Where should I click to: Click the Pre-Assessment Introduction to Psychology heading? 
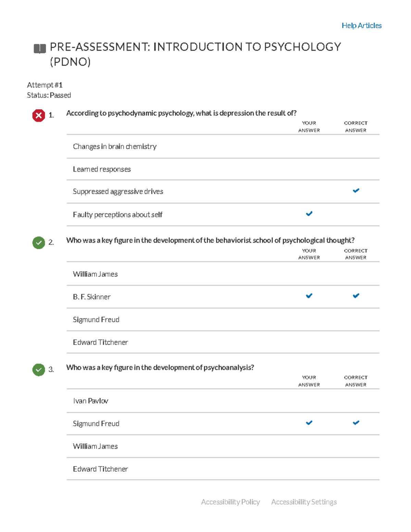pyautogui.click(x=195, y=47)
